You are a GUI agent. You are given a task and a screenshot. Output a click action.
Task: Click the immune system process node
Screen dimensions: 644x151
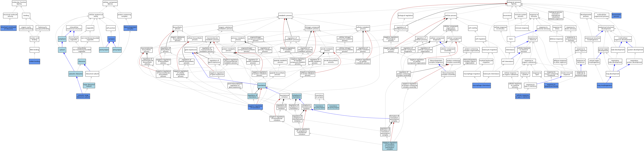click(520, 16)
